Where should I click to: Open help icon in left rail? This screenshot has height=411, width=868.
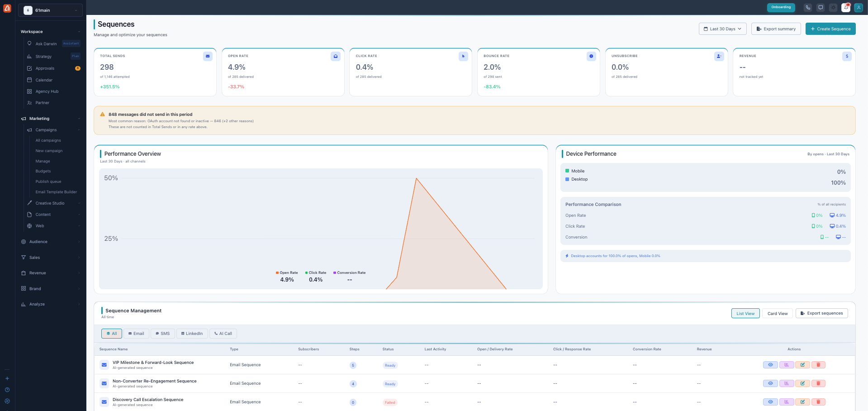click(7, 390)
